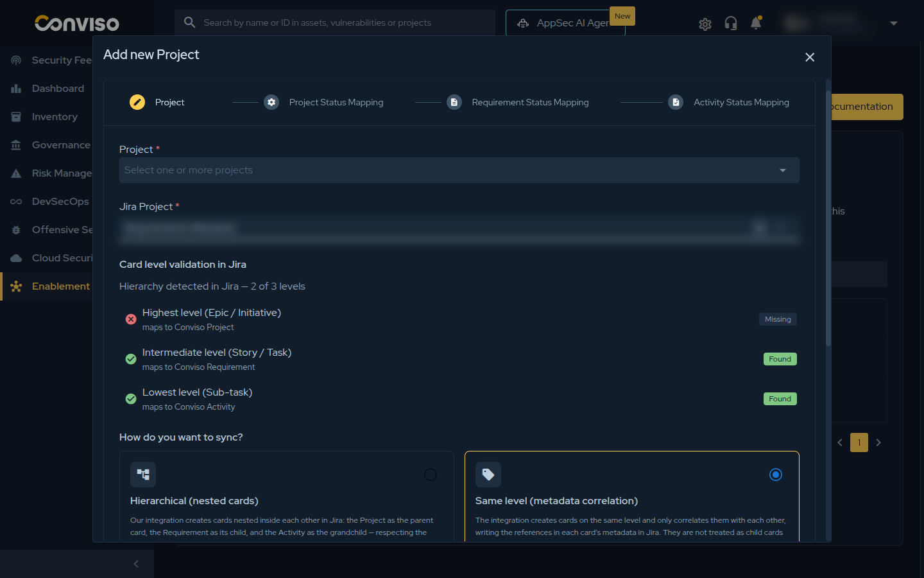Viewport: 924px width, 578px height.
Task: Click the Same level tag icon
Action: pyautogui.click(x=488, y=475)
